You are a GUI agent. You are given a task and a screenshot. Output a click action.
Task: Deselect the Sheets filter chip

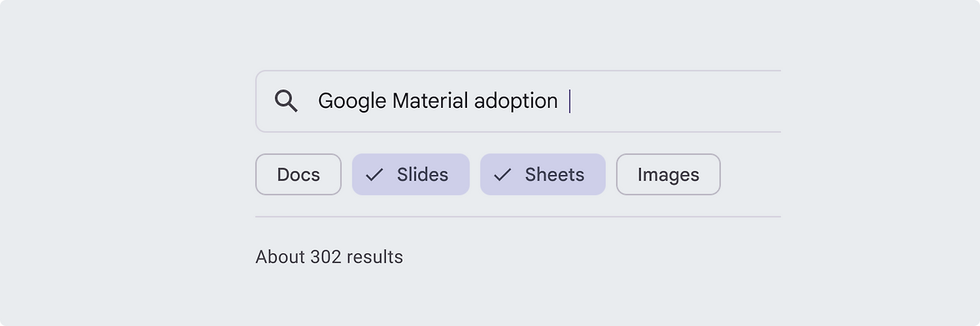542,174
